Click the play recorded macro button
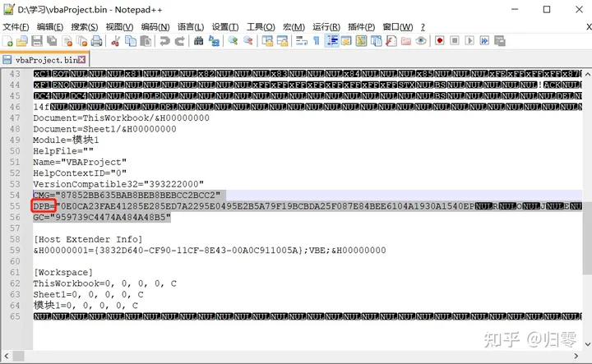 [x=469, y=40]
